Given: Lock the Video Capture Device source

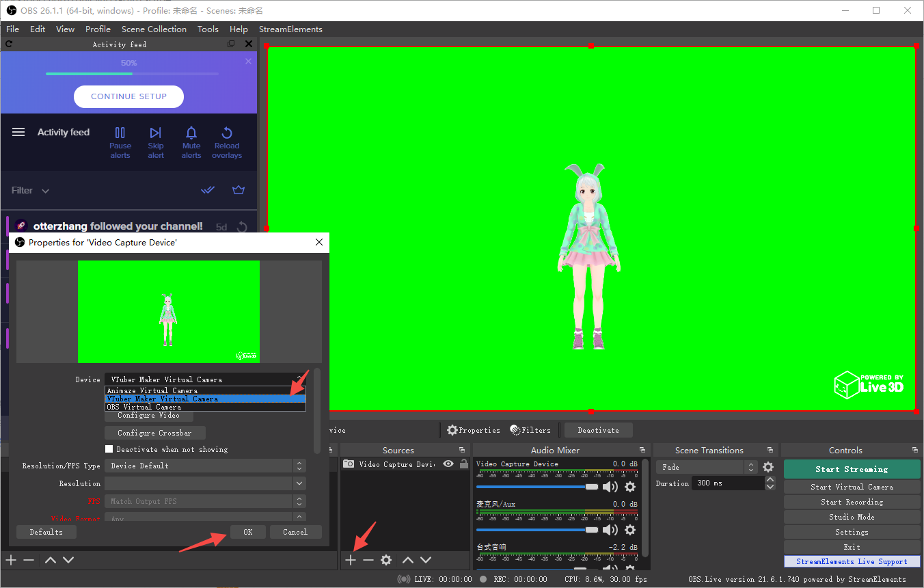Looking at the screenshot, I should tap(464, 464).
